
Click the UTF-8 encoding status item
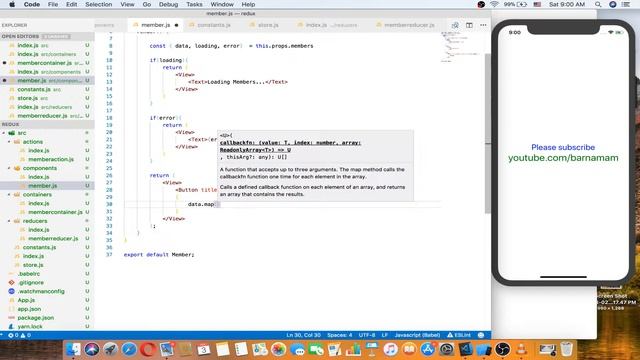tap(367, 335)
